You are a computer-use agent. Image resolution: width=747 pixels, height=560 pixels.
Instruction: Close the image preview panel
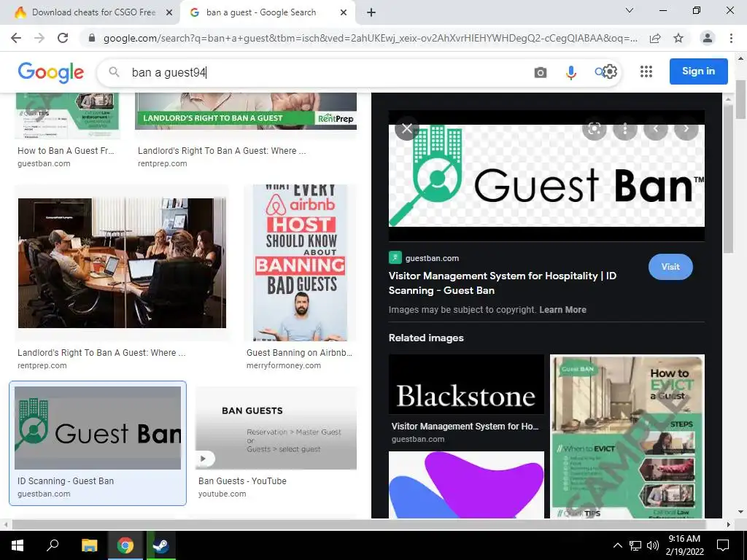click(x=407, y=128)
